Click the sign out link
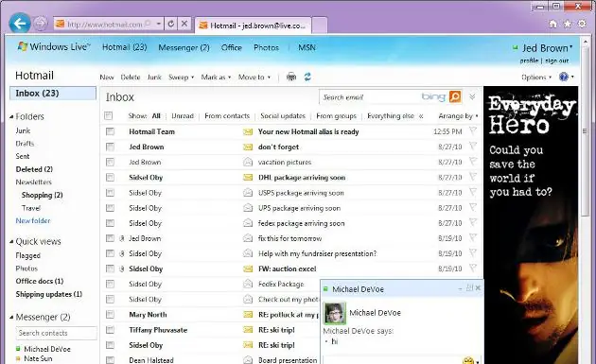Screen dimensions: 596x364 point(557,61)
